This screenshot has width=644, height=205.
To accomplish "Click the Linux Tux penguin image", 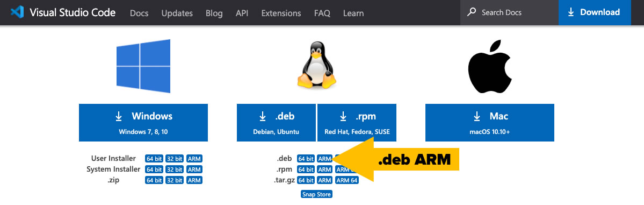I will (316, 65).
